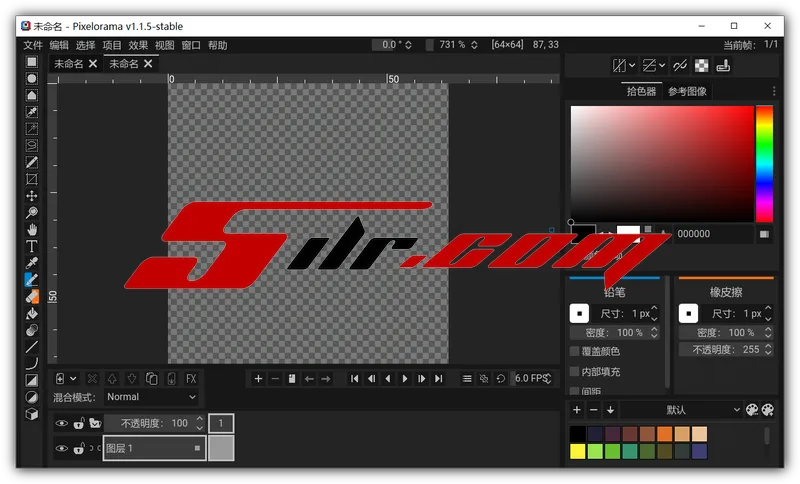
Task: Select the Color Picker eyedropper tool
Action: 32,263
